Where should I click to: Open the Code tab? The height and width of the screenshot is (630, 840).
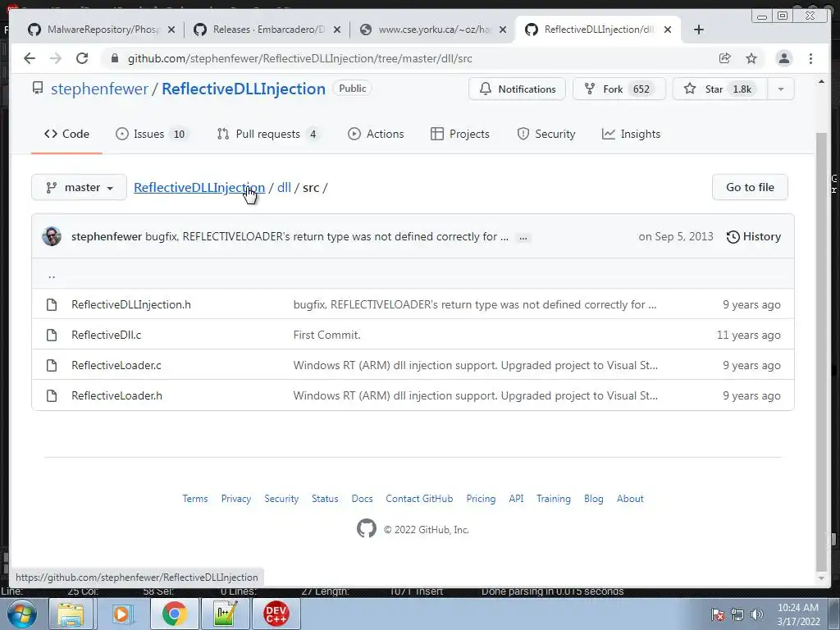pyautogui.click(x=67, y=134)
